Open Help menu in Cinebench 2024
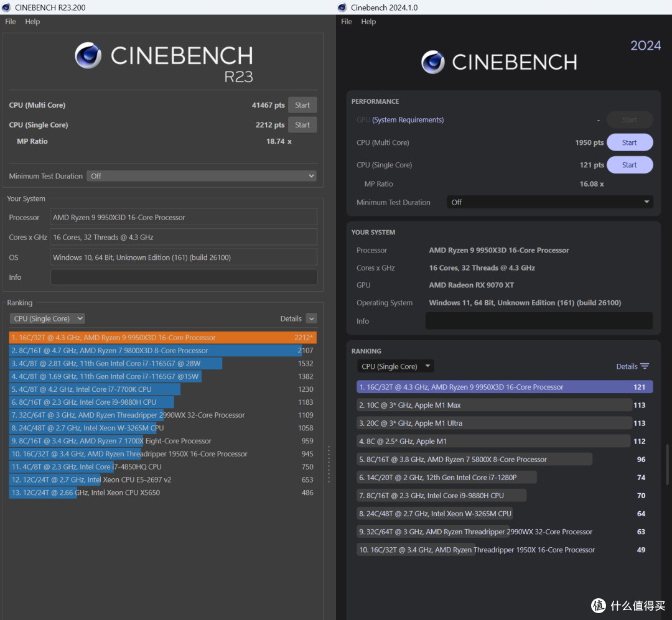The width and height of the screenshot is (672, 620). coord(368,21)
